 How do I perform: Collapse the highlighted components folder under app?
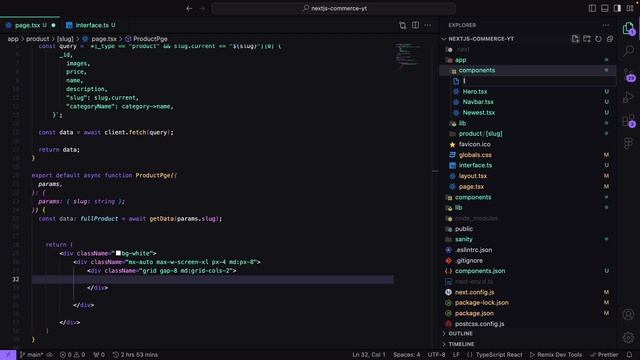click(x=477, y=70)
